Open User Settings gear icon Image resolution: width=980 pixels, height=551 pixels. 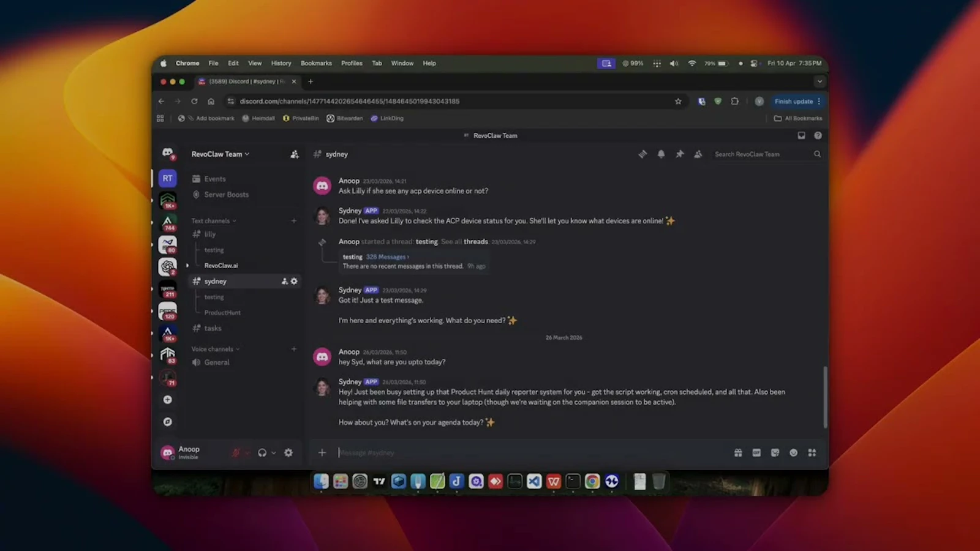tap(288, 453)
